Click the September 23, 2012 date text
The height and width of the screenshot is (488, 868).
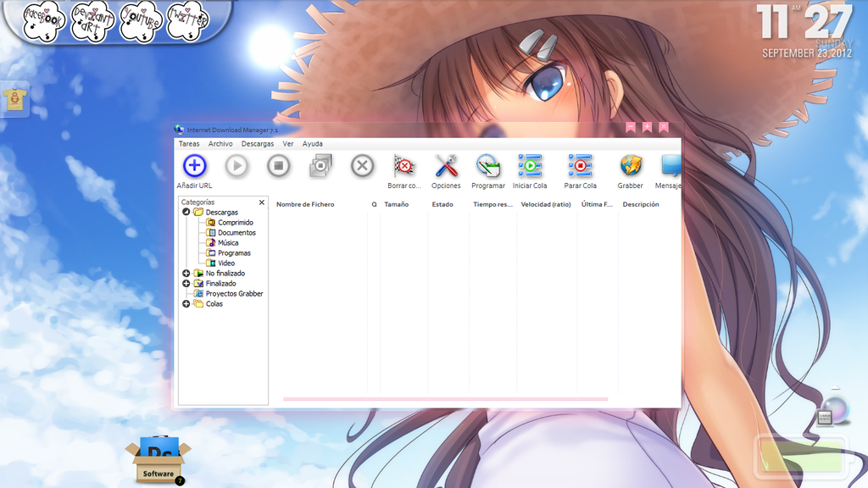coord(807,53)
